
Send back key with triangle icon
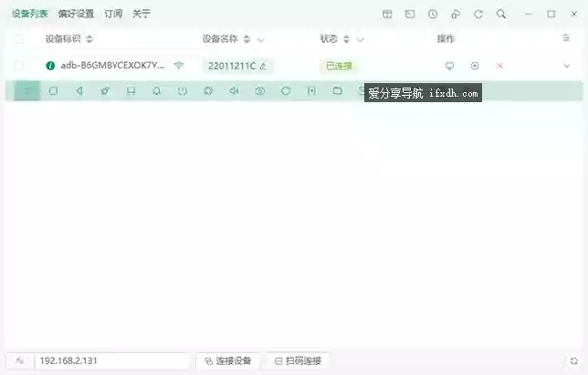pos(79,90)
